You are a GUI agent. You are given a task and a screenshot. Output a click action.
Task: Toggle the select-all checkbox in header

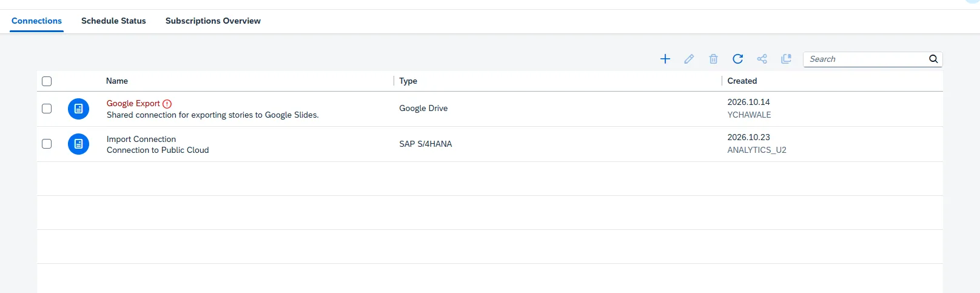pos(47,81)
